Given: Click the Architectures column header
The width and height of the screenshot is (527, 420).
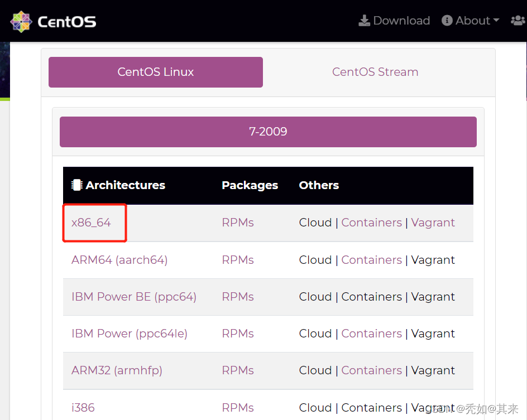Looking at the screenshot, I should [126, 185].
